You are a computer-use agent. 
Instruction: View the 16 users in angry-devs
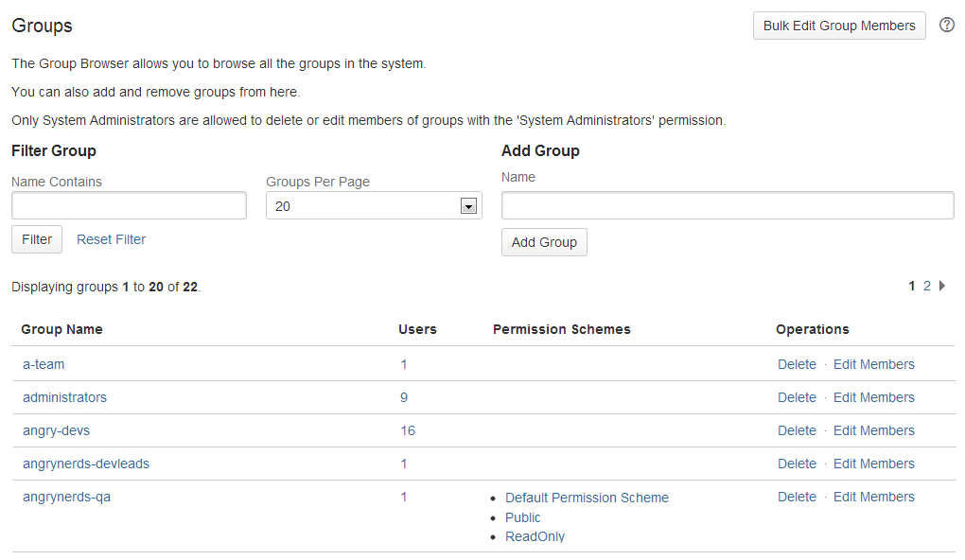click(x=407, y=430)
